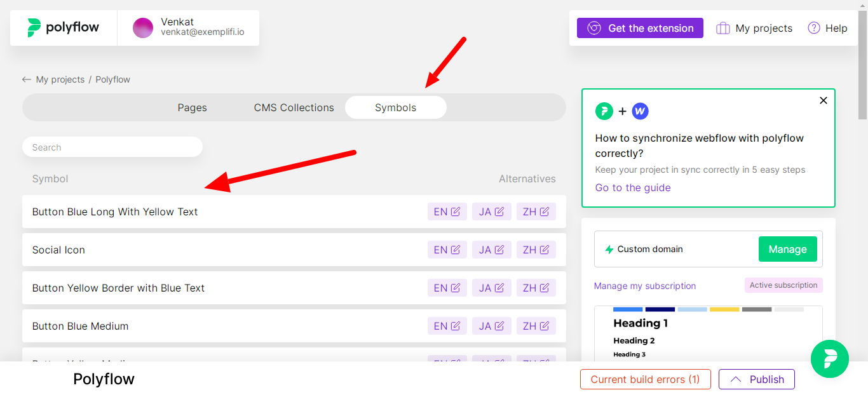Edit EN alternative for Button Yellow Border with Blue Text
The height and width of the screenshot is (397, 868).
click(x=447, y=288)
